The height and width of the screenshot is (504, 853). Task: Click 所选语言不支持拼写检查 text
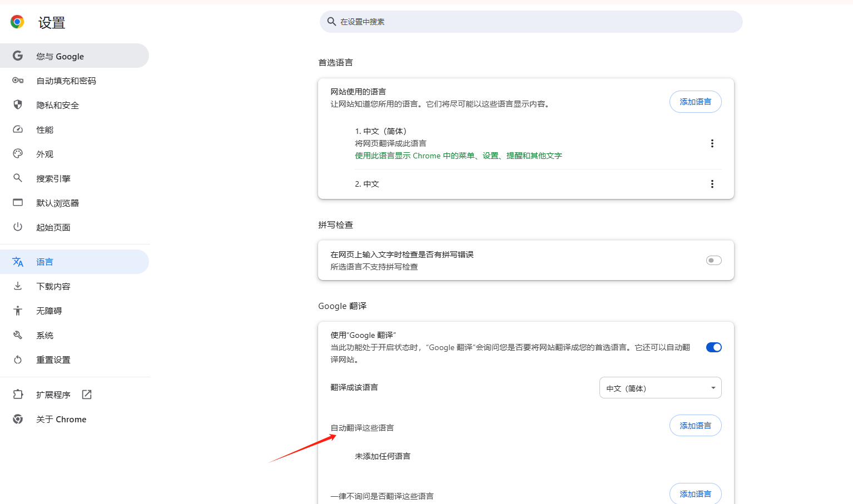click(x=374, y=267)
